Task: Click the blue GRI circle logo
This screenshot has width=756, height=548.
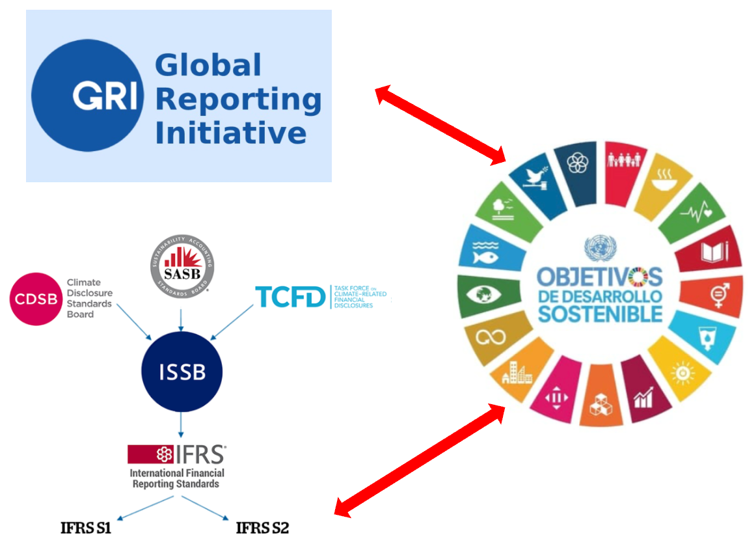Action: tap(87, 96)
